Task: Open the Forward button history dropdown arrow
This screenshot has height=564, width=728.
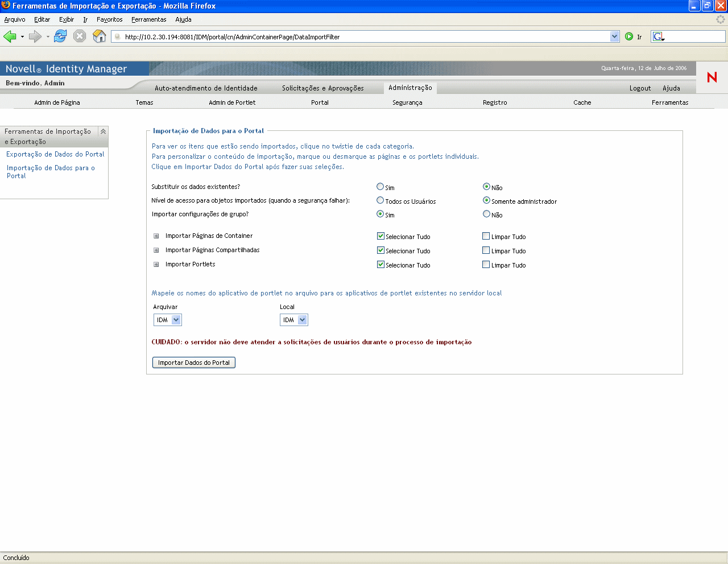Action: (48, 36)
